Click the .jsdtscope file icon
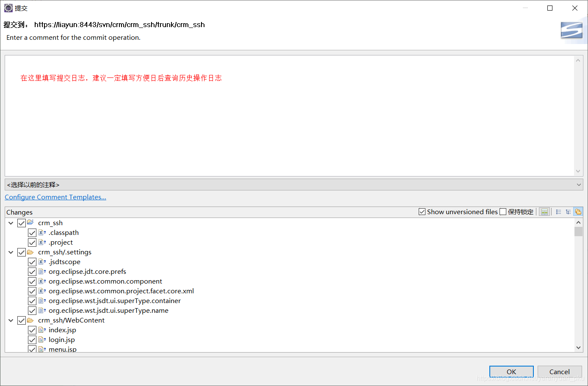588x386 pixels. tap(42, 262)
